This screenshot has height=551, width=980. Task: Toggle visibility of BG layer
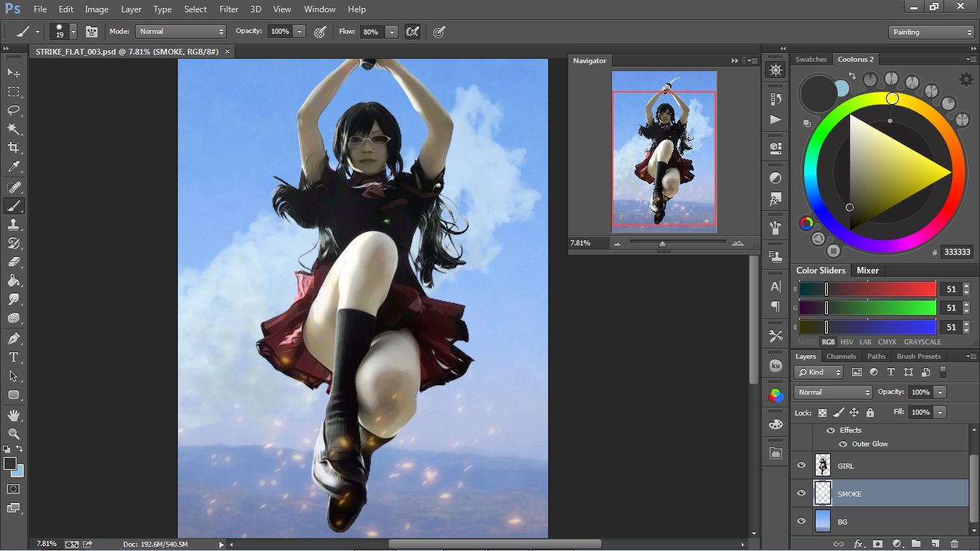point(801,522)
